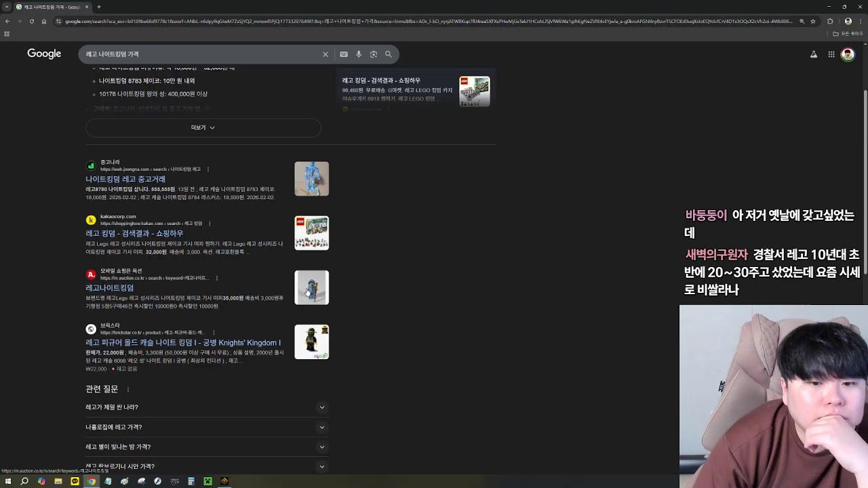Search by image with Google Lens
The width and height of the screenshot is (868, 488).
tap(374, 54)
